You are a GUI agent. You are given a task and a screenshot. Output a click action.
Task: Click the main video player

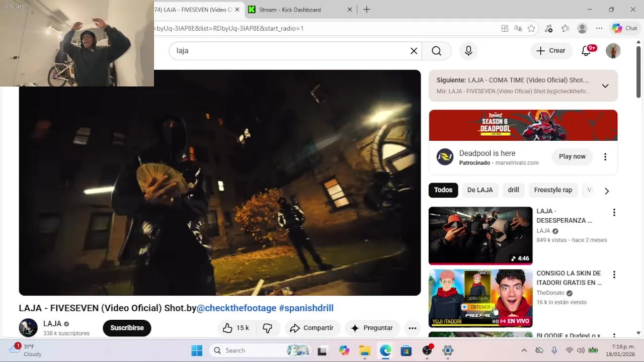[x=220, y=183]
